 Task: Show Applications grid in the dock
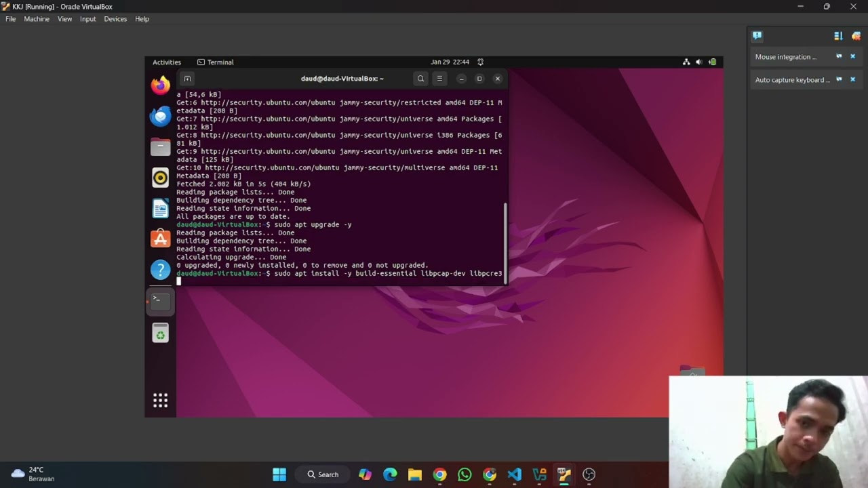click(x=160, y=400)
